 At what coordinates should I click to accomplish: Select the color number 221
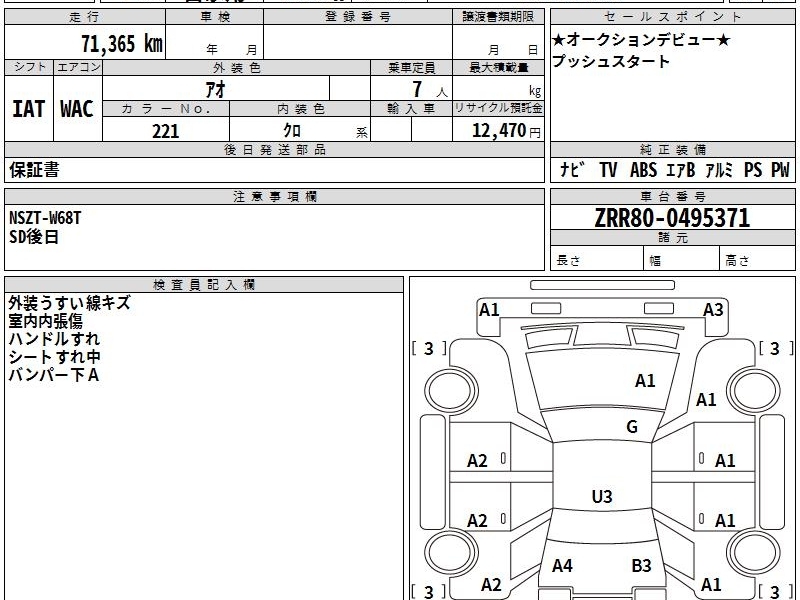coord(166,131)
